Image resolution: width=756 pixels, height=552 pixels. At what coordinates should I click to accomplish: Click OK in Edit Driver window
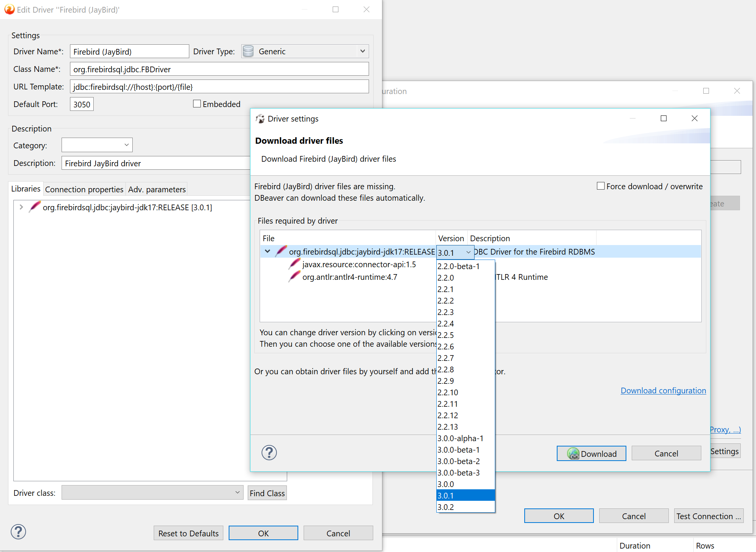(x=263, y=533)
